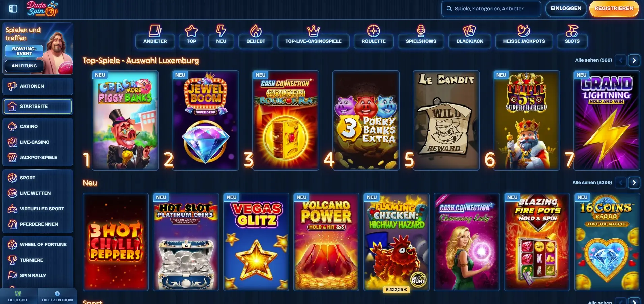Click the Einloggen button
Viewport: 644px width, 304px height.
566,9
